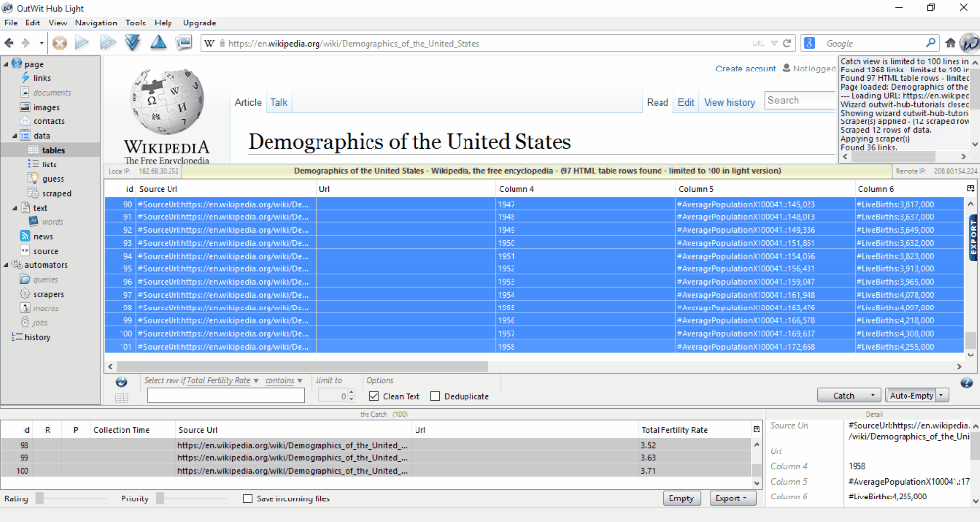Screen dimensions: 980x522
Task: Click the Talk Wikipedia tab
Action: point(278,103)
